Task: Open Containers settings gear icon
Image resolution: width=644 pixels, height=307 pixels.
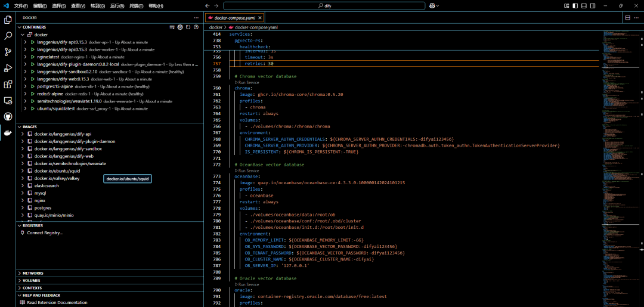Action: coord(180,27)
